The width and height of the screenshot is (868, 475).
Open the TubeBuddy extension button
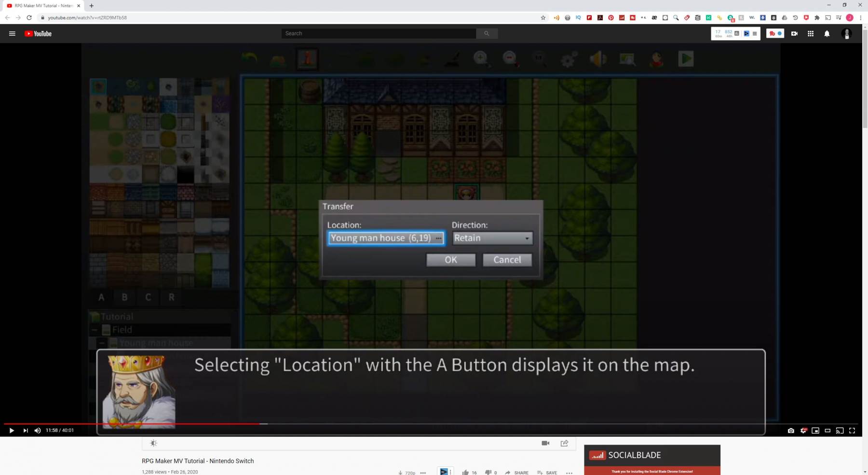pyautogui.click(x=775, y=33)
